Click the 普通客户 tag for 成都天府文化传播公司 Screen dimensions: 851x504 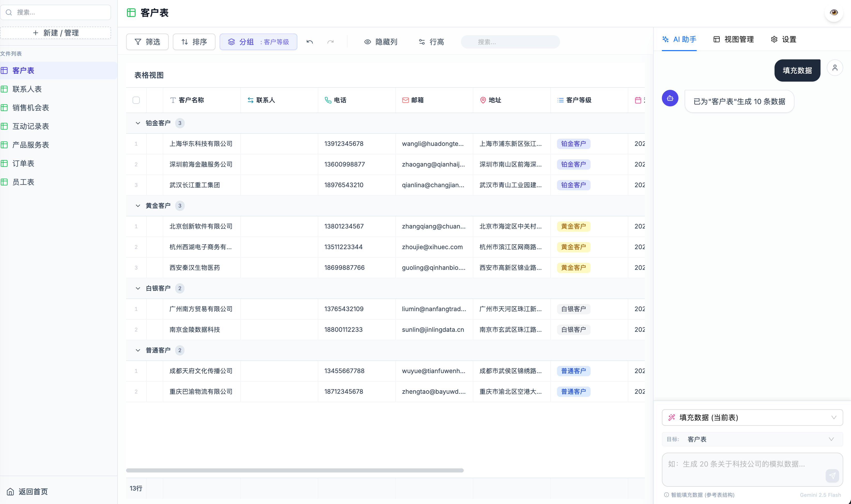pos(574,371)
